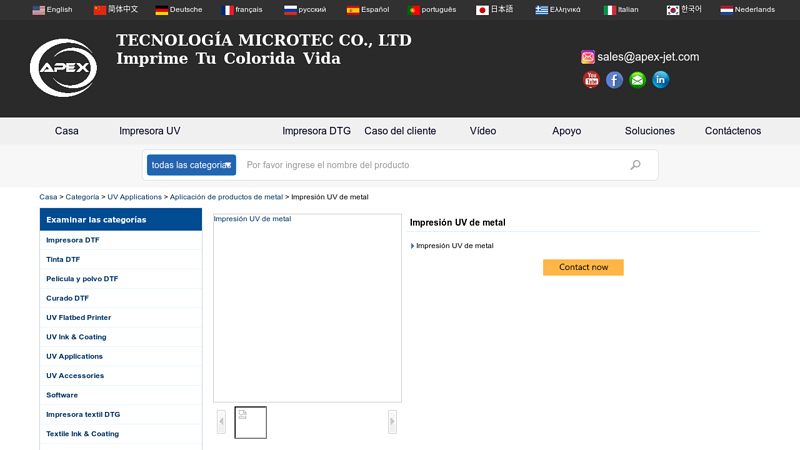Open the Tinta DTF category
Image resolution: width=800 pixels, height=450 pixels.
[63, 259]
